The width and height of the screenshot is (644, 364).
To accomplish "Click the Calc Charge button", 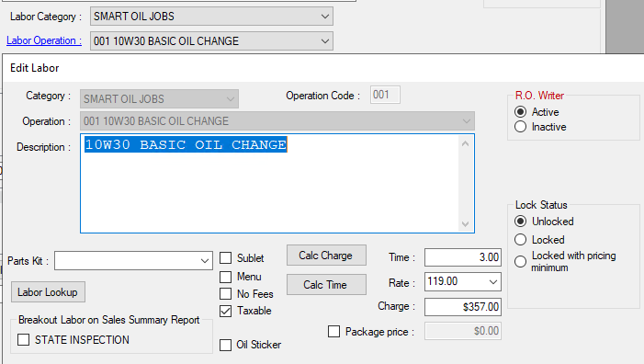I will pyautogui.click(x=326, y=256).
